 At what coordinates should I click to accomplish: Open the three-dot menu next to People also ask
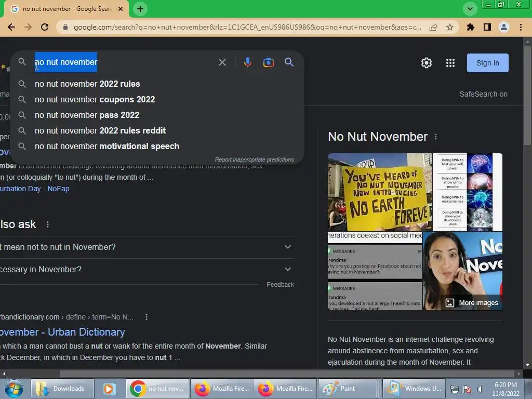click(x=48, y=224)
